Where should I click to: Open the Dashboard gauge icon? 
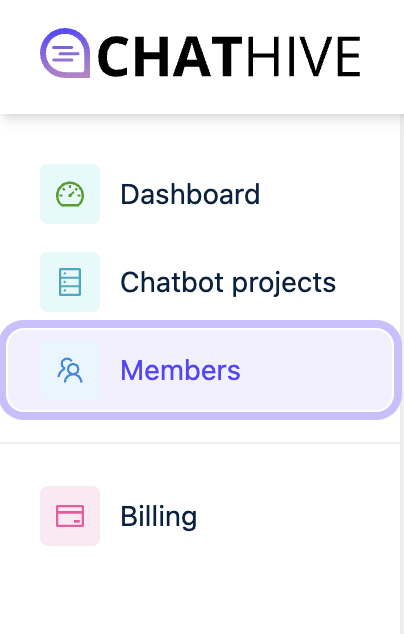pyautogui.click(x=70, y=194)
